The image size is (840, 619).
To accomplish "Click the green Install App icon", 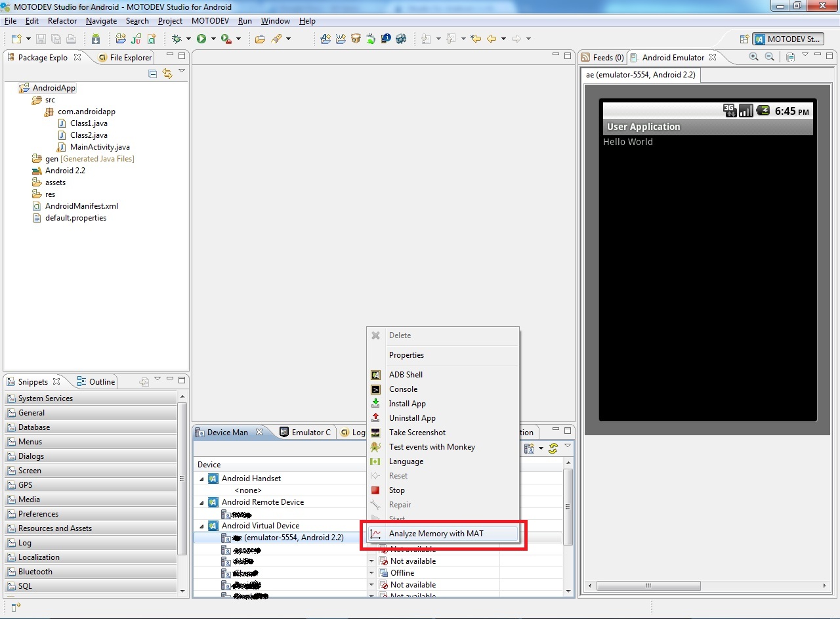I will click(375, 404).
